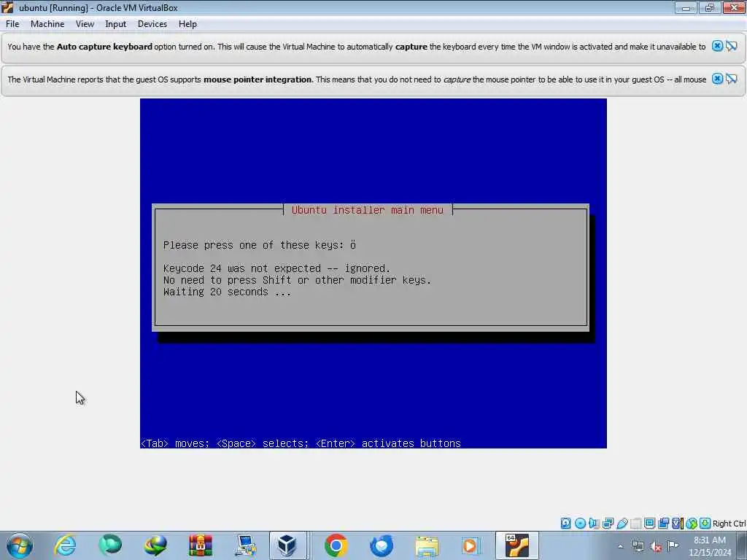Viewport: 747px width, 560px height.
Task: Click the 'No need to press Shift' line
Action: tap(298, 281)
